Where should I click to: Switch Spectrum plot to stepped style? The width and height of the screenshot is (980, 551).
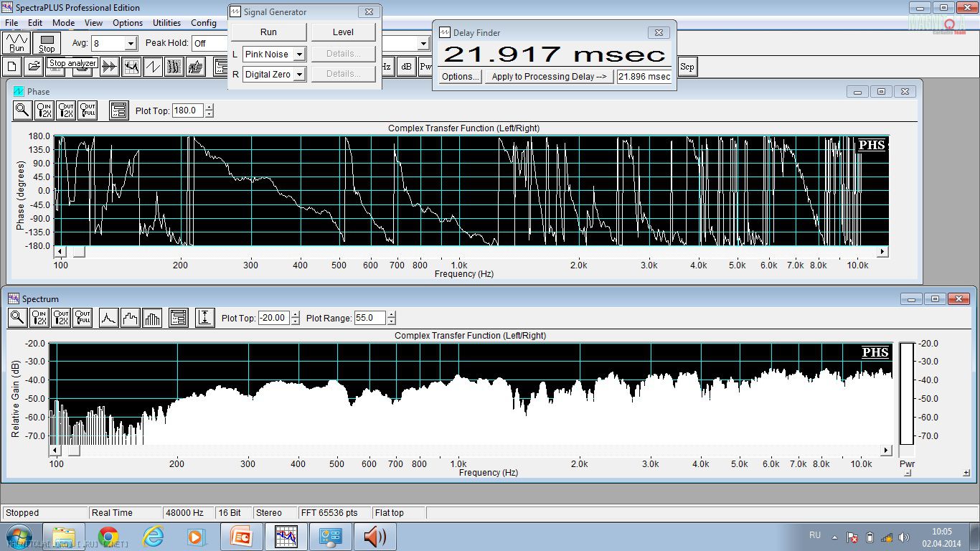[130, 318]
